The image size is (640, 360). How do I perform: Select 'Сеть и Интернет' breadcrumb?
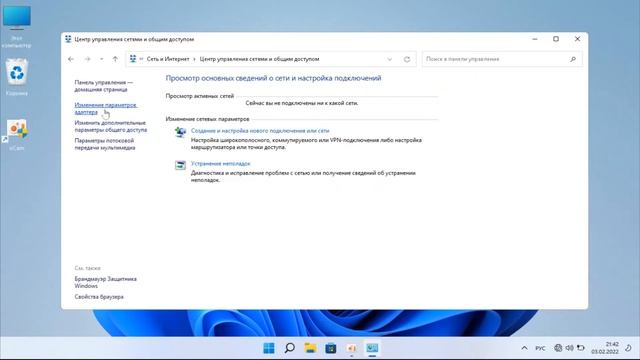[168, 59]
